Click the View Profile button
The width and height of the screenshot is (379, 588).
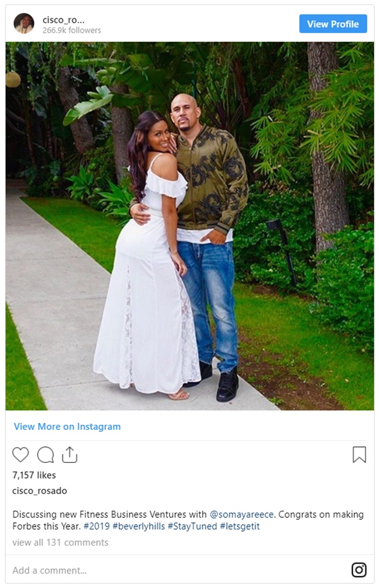(333, 24)
